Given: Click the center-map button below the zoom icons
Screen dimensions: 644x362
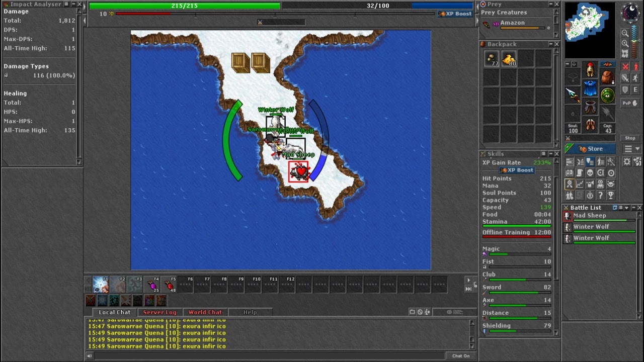Looking at the screenshot, I should [x=625, y=53].
